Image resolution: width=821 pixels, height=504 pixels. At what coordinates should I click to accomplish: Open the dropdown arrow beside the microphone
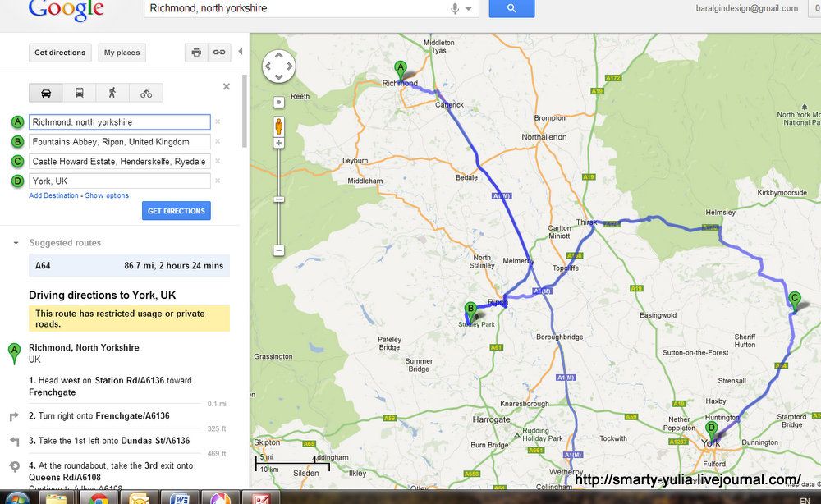pos(469,8)
